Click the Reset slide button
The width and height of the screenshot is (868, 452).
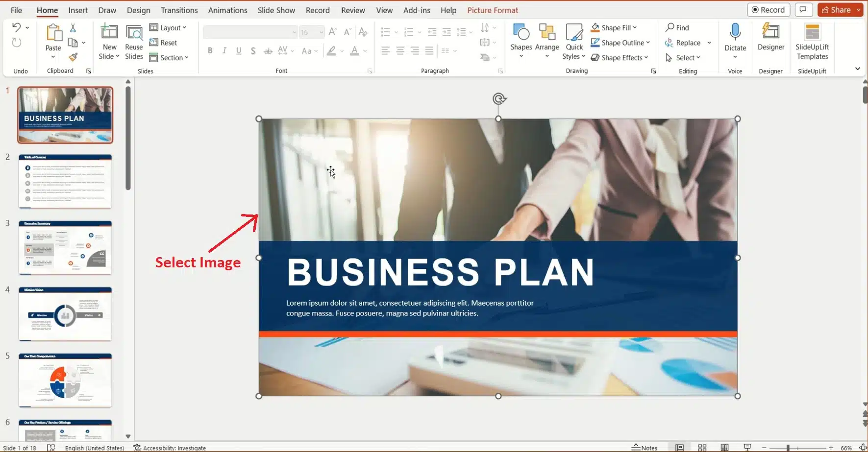click(163, 43)
